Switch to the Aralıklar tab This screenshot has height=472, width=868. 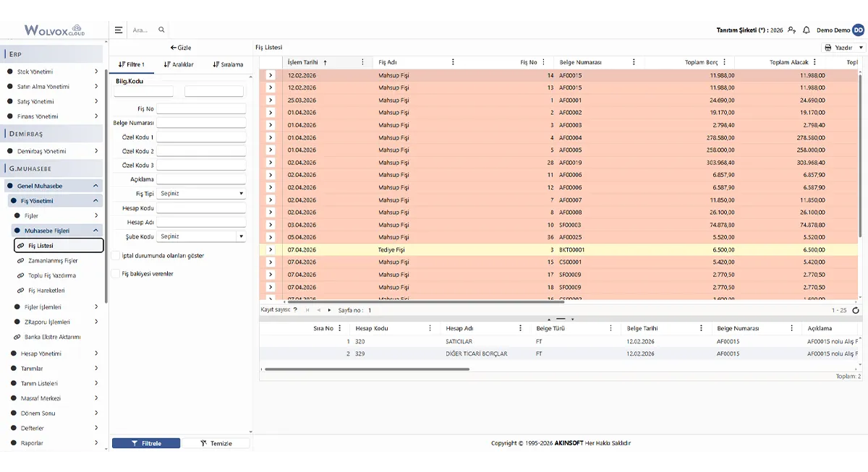click(179, 64)
